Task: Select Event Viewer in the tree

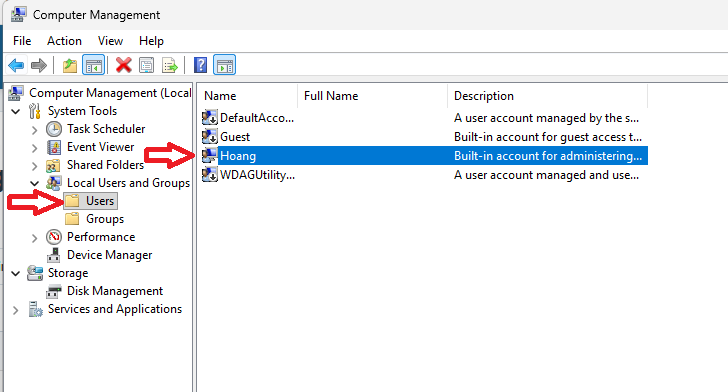Action: [100, 147]
